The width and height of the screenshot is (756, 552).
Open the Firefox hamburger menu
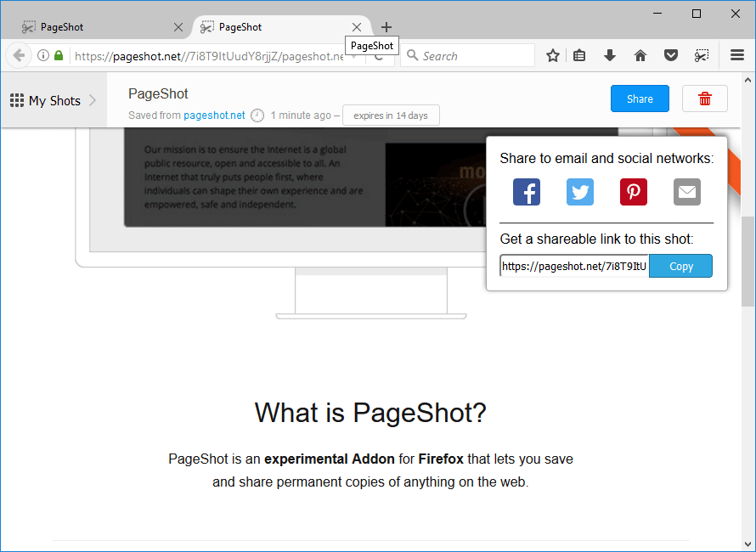tap(736, 54)
